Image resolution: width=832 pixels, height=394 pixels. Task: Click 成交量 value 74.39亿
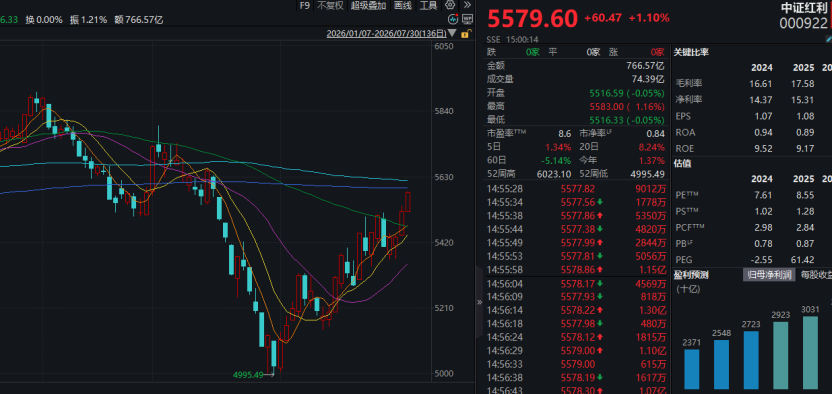click(648, 79)
